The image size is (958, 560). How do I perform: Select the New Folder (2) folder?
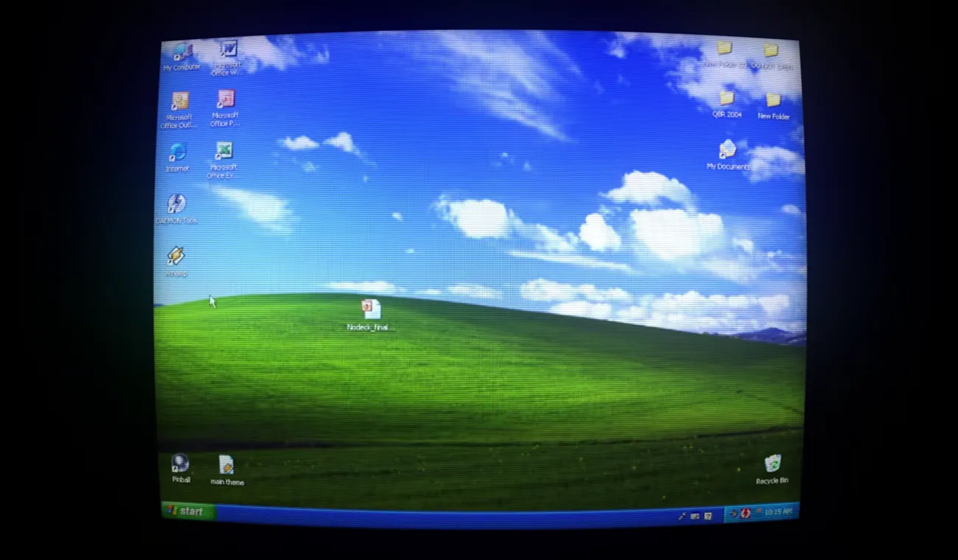[x=725, y=55]
